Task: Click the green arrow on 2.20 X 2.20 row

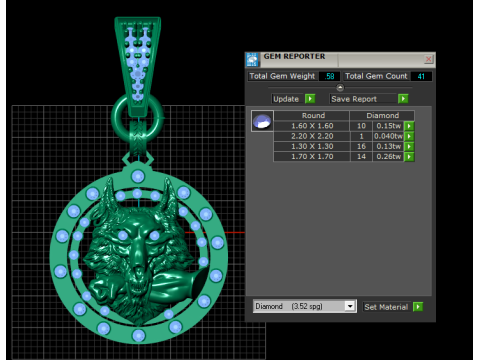Action: [409, 136]
